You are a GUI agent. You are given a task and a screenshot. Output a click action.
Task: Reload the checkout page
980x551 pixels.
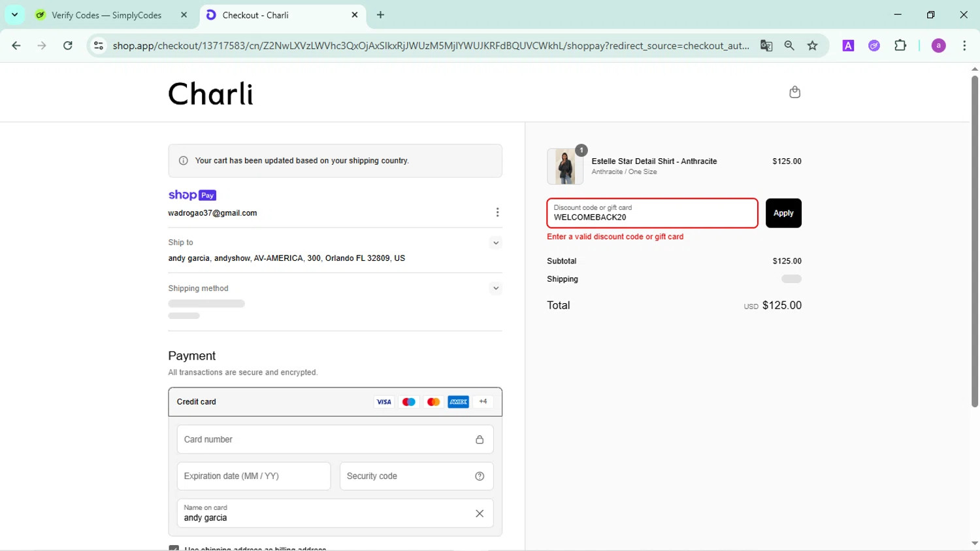tap(68, 46)
